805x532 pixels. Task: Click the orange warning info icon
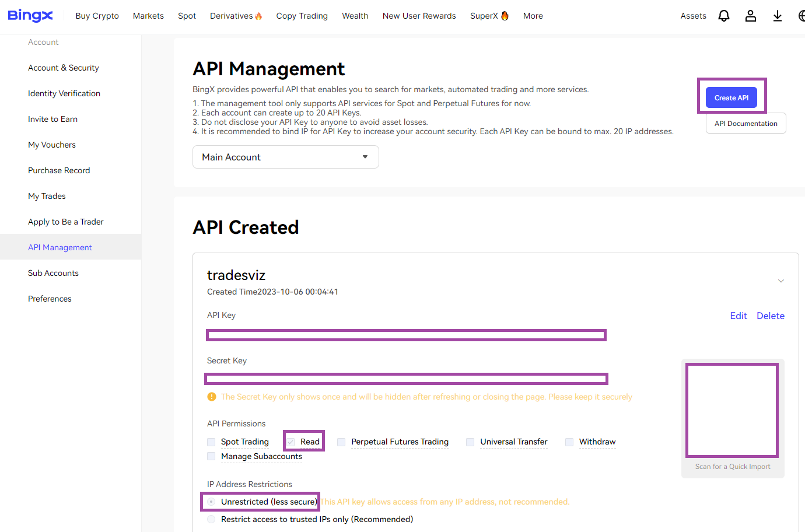pyautogui.click(x=212, y=397)
